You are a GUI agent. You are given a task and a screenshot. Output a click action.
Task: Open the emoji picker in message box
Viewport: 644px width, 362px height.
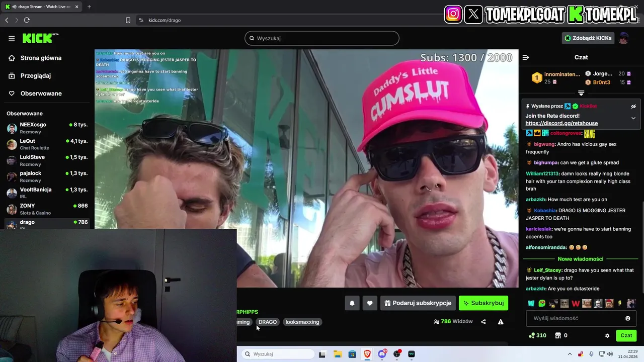coord(627,318)
